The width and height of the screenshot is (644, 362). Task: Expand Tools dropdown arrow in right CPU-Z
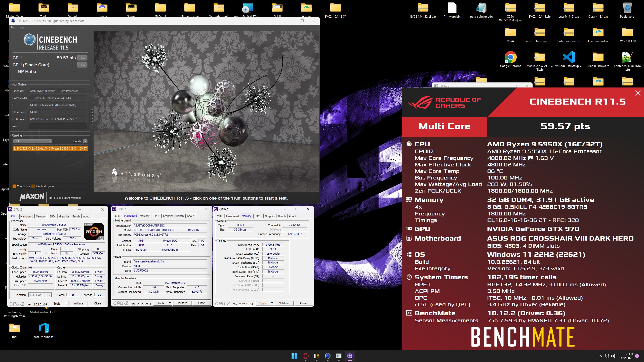click(272, 303)
